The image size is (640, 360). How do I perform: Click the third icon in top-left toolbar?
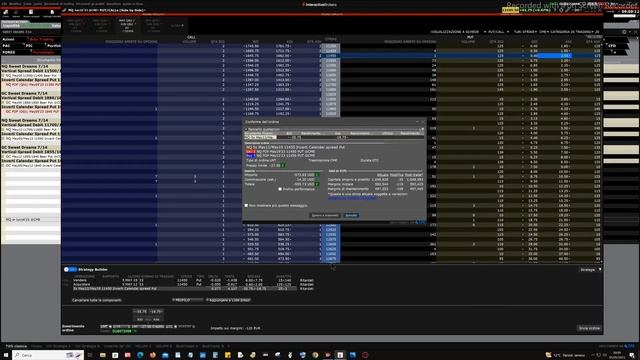(x=31, y=12)
